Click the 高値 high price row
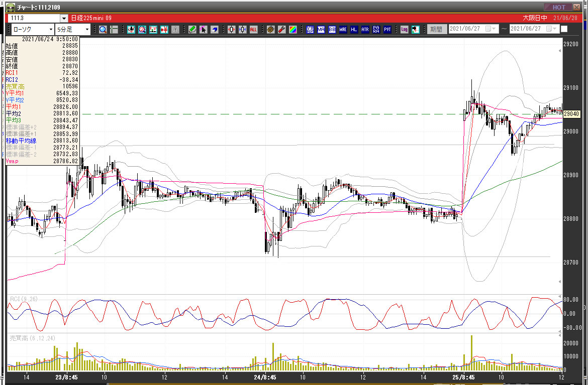Viewport: 588px width, 385px height. (x=42, y=52)
